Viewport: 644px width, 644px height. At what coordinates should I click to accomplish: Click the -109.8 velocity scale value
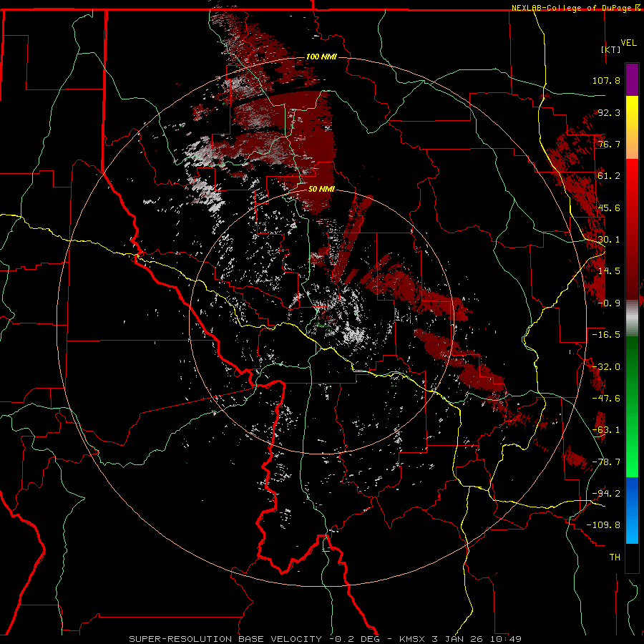click(x=603, y=525)
